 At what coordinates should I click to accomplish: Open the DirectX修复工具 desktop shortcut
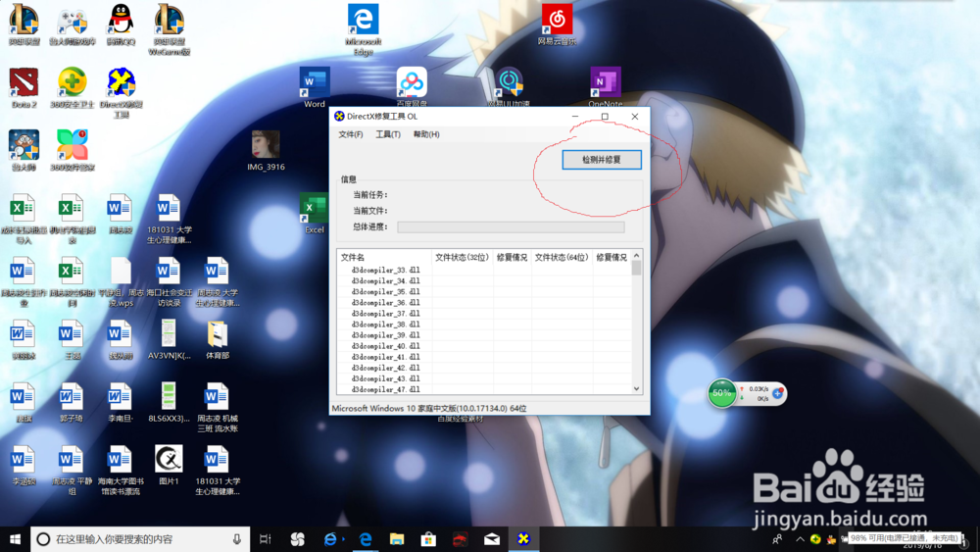pyautogui.click(x=121, y=93)
